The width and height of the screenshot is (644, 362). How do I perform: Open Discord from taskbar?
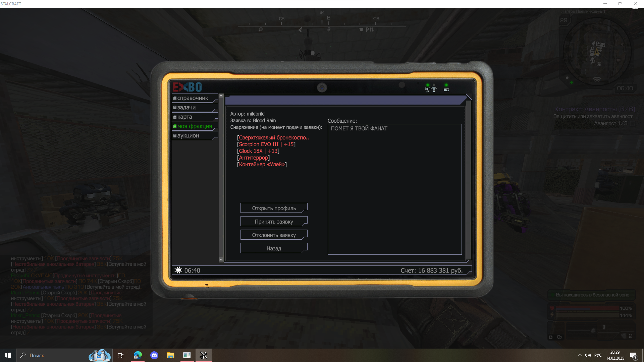[x=154, y=355]
